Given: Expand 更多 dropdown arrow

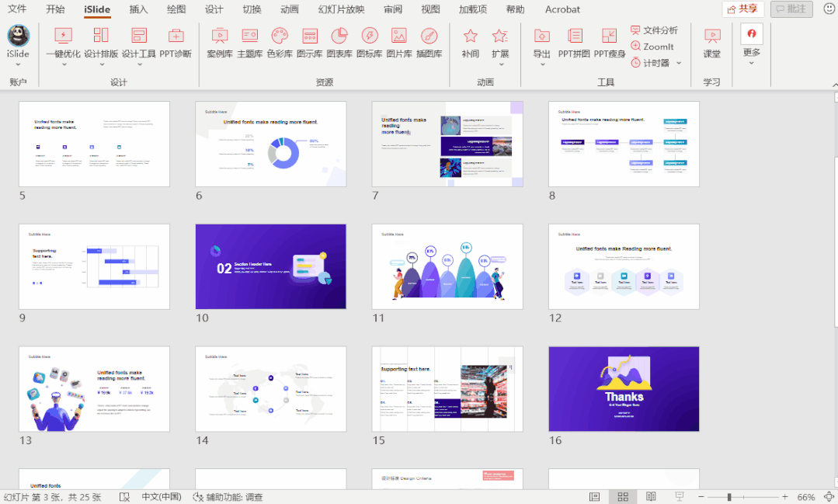Looking at the screenshot, I should pos(752,63).
